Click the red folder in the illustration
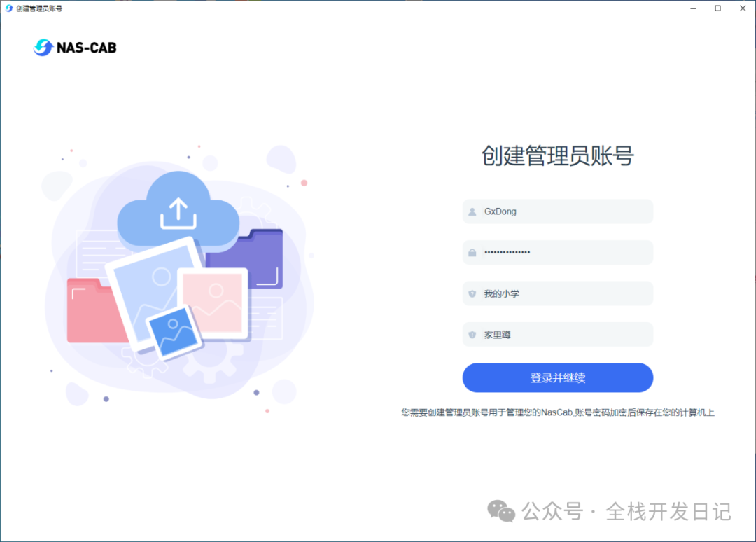 coord(93,311)
